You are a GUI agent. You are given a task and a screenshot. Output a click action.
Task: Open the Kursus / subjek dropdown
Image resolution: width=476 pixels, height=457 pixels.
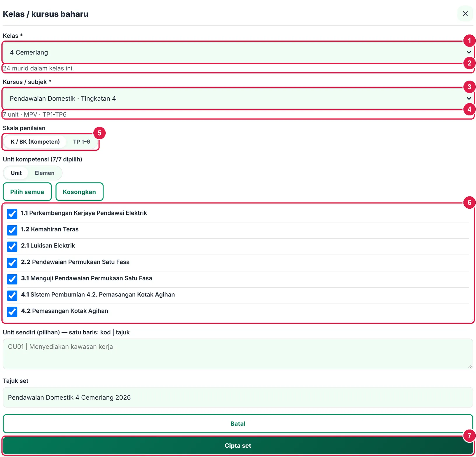point(238,99)
